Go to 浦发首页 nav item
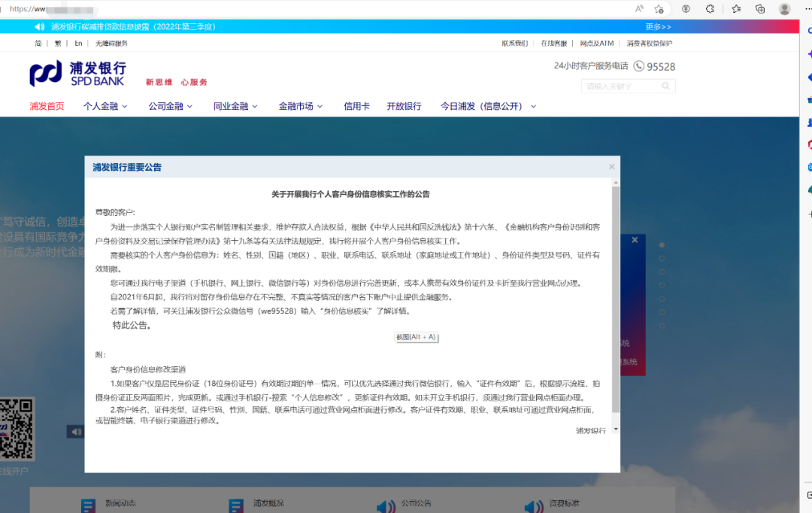 click(47, 106)
